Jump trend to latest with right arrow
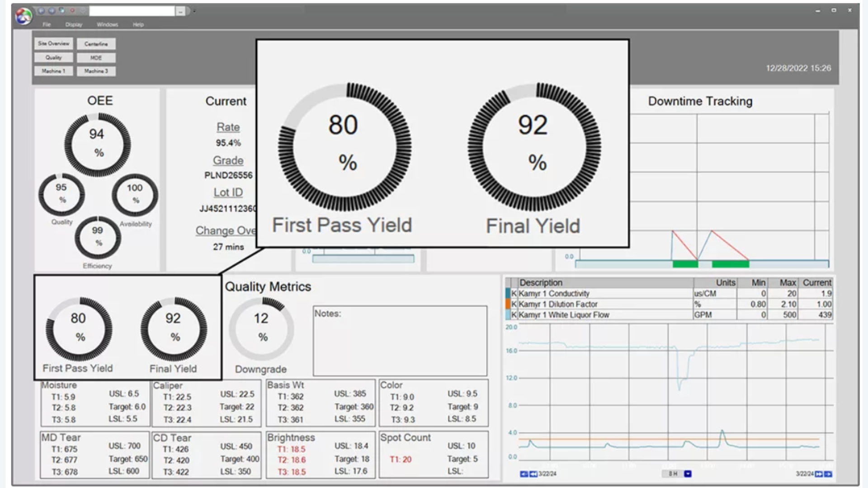 828,474
